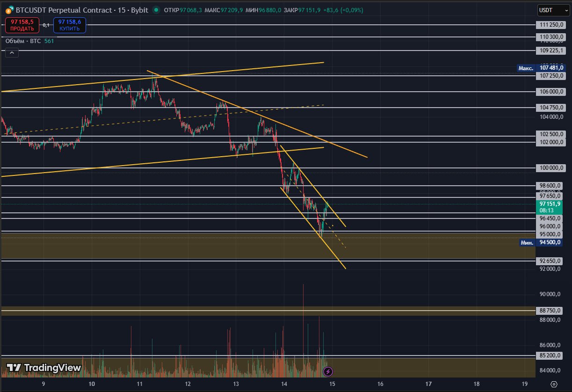Viewport: 572px width, 392px height.
Task: Click the 102 000,0 price level label
Action: [550, 142]
